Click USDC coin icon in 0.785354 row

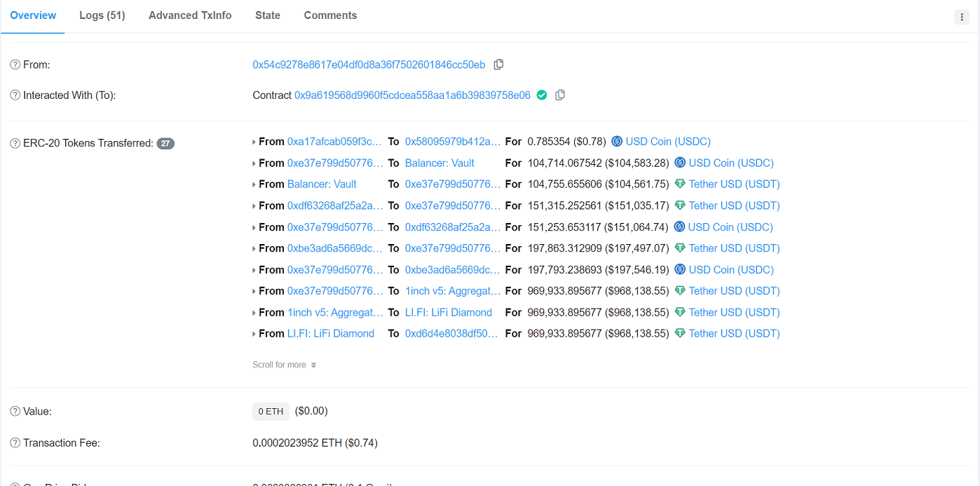click(x=617, y=142)
